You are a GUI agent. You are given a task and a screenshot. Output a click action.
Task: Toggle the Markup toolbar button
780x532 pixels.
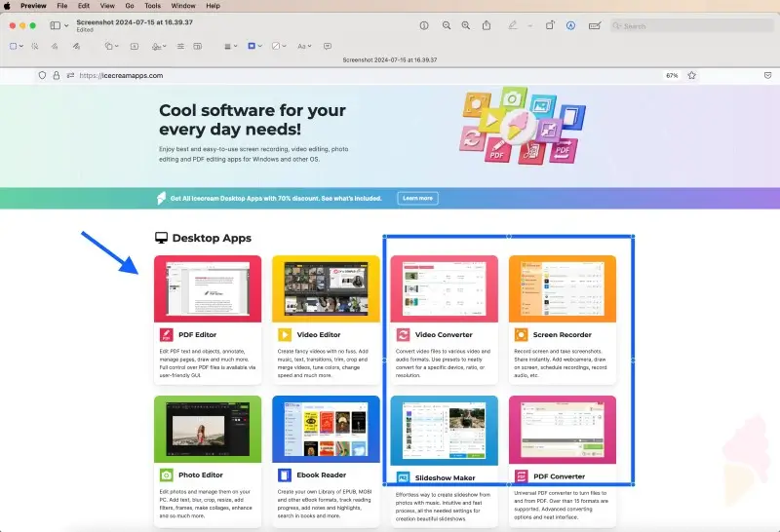pos(570,25)
